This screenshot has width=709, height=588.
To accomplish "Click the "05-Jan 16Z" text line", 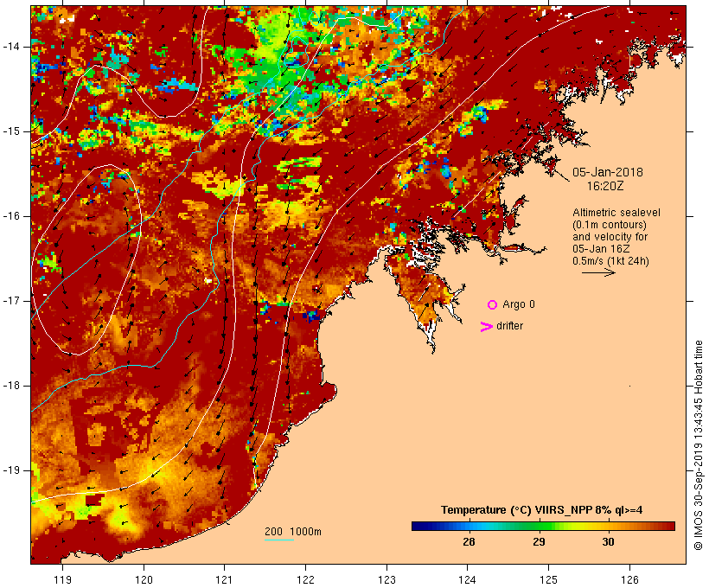I will [x=601, y=249].
